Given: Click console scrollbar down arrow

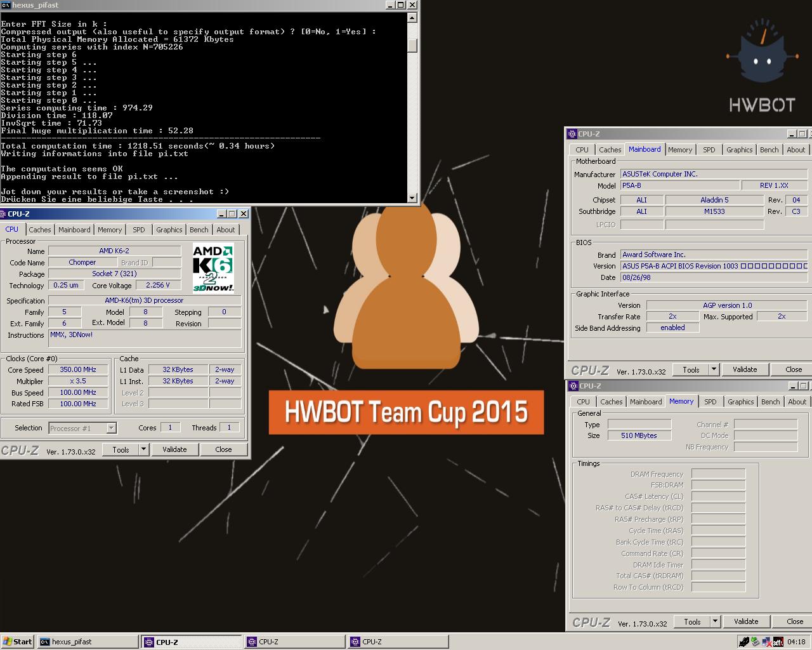Looking at the screenshot, I should coord(412,198).
